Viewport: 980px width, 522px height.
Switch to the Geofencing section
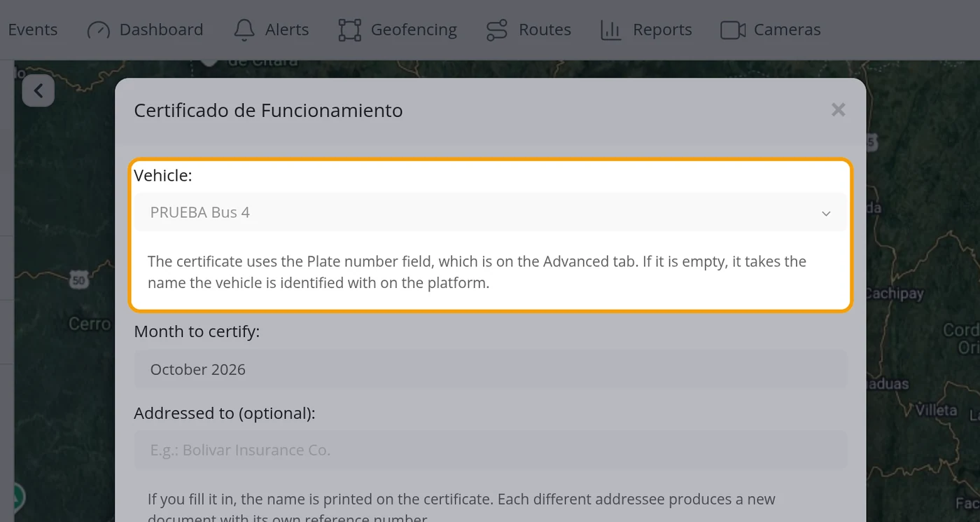click(414, 30)
